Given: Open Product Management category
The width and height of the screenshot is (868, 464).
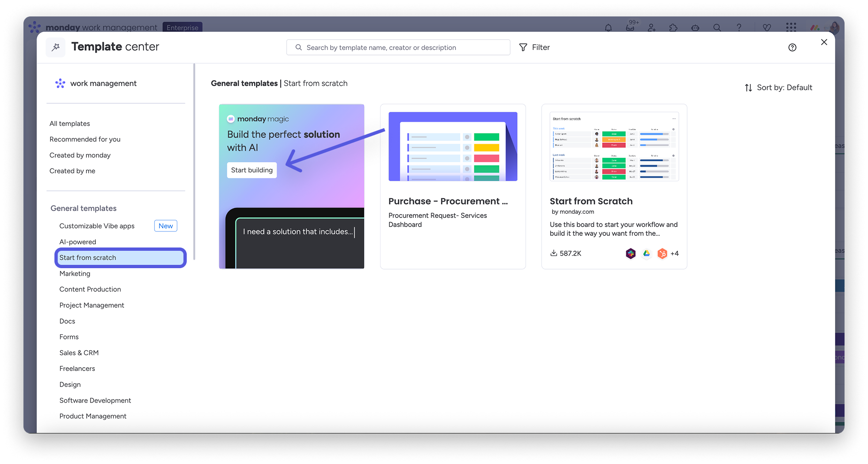Looking at the screenshot, I should pyautogui.click(x=93, y=416).
